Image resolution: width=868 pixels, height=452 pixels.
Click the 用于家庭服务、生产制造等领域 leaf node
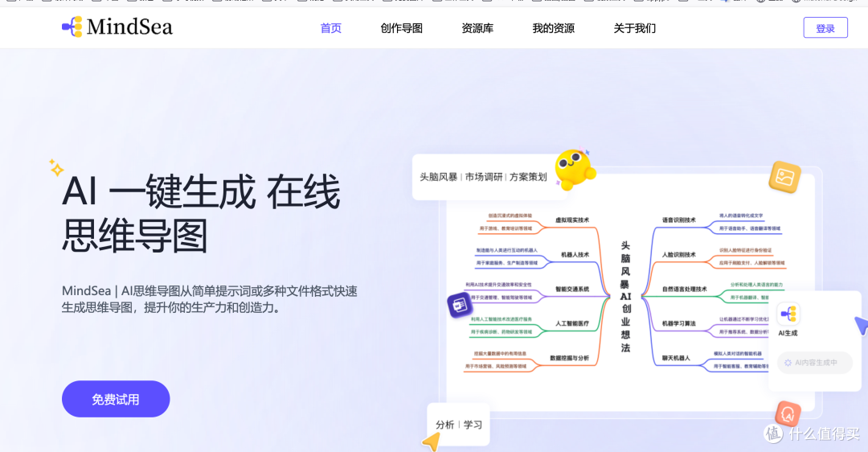coord(506,263)
